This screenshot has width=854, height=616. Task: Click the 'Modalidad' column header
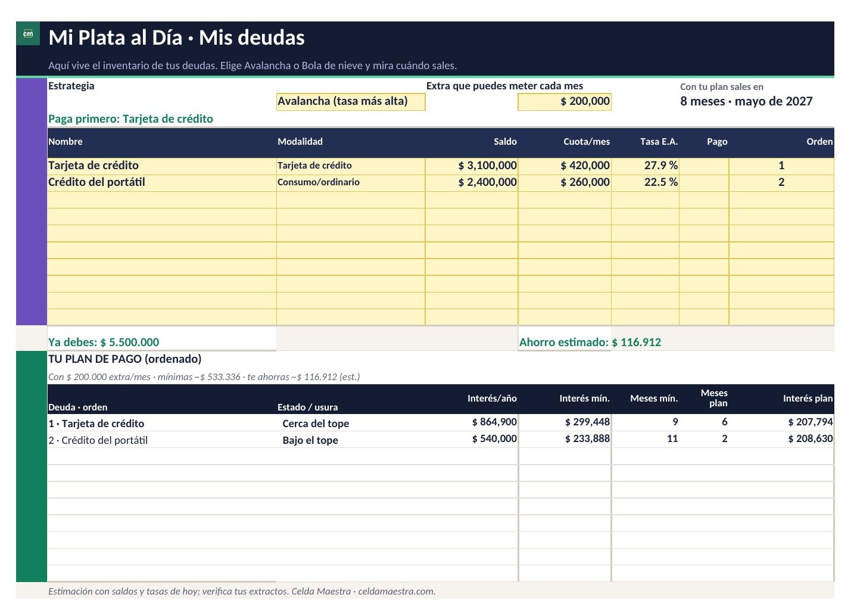coord(300,141)
